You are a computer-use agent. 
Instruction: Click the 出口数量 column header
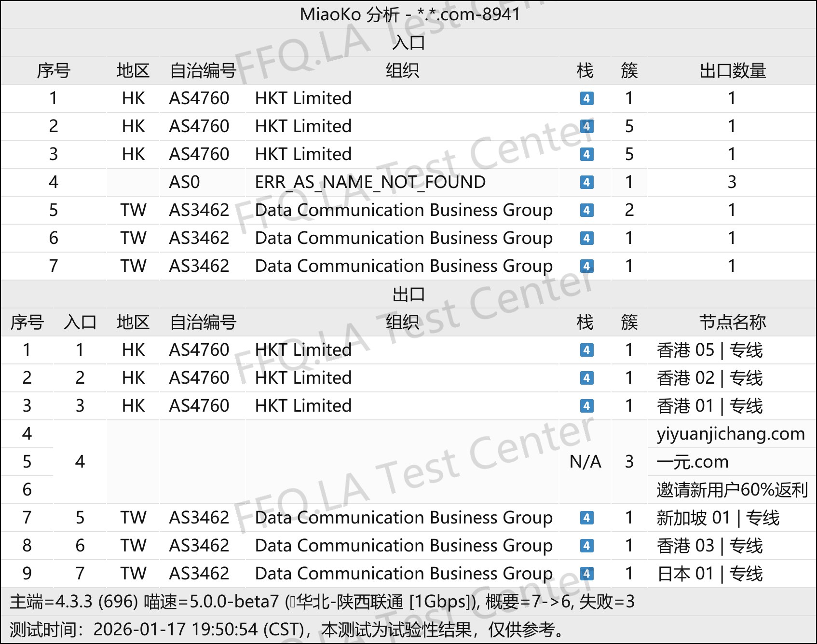[x=732, y=70]
